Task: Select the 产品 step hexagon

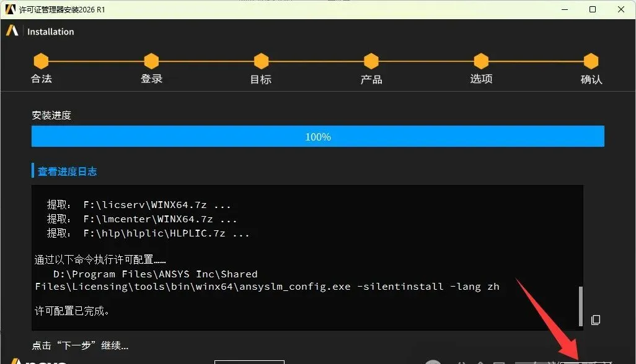Action: (x=371, y=61)
